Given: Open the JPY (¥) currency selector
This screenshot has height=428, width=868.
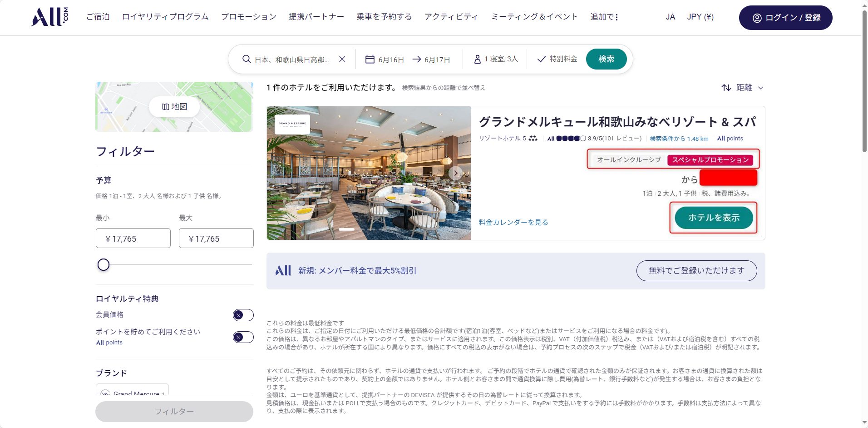Looking at the screenshot, I should click(700, 17).
